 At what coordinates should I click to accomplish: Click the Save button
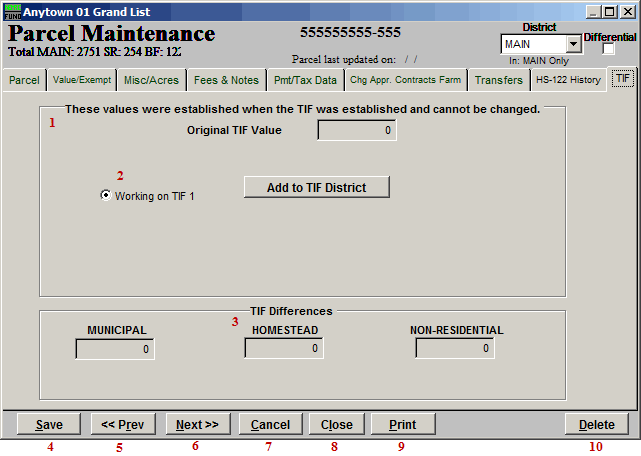49,425
